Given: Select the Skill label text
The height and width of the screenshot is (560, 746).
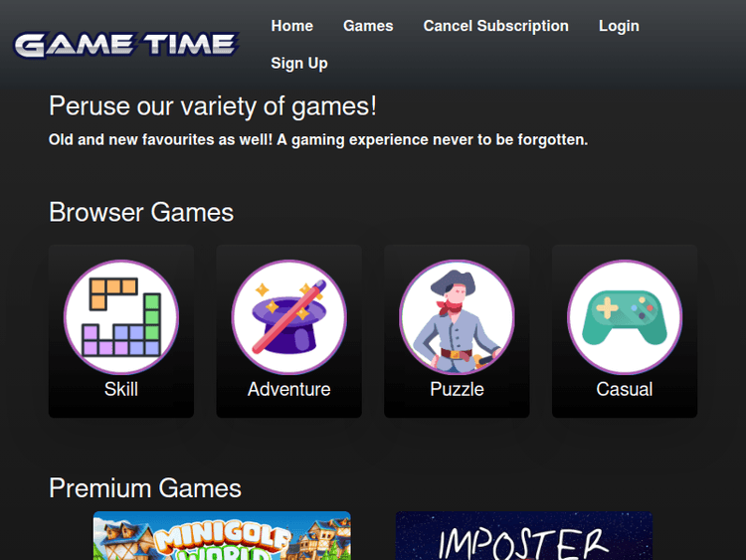Looking at the screenshot, I should coord(121,389).
